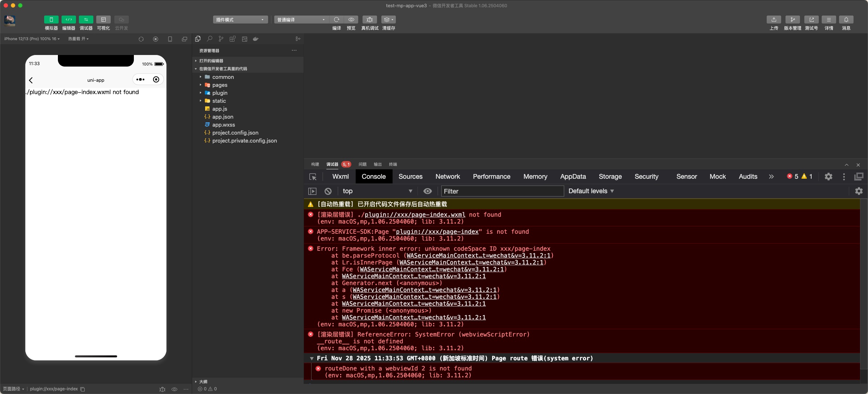Toggle the 模拟器 simulator panel button
This screenshot has height=394, width=868.
pyautogui.click(x=51, y=20)
